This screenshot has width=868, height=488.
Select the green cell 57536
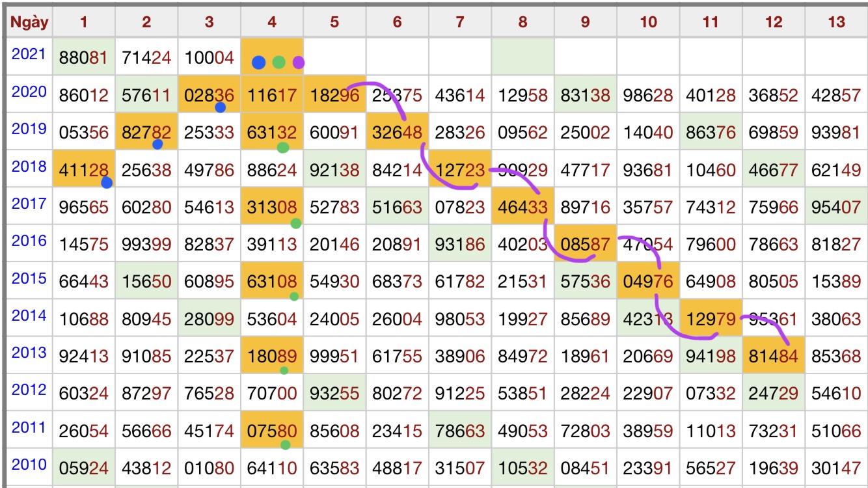point(586,282)
